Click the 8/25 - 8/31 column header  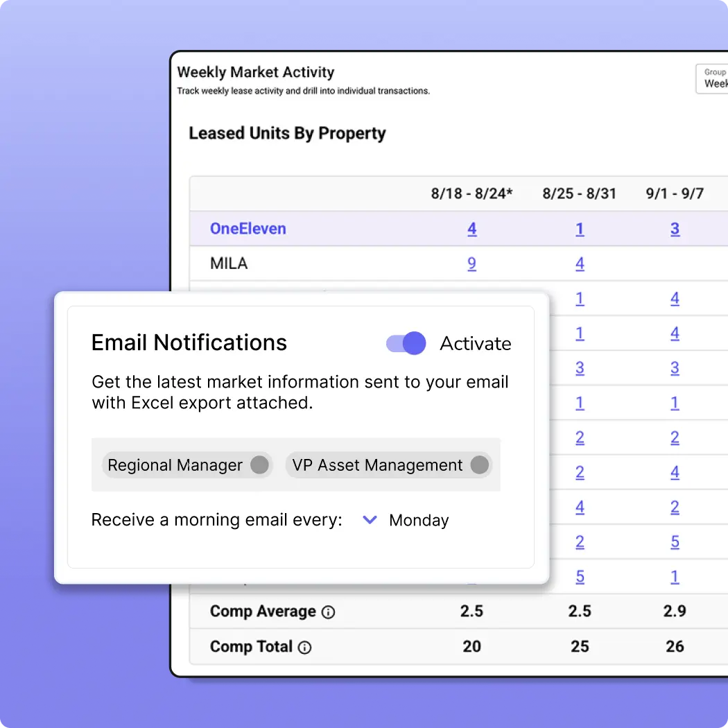(x=580, y=193)
